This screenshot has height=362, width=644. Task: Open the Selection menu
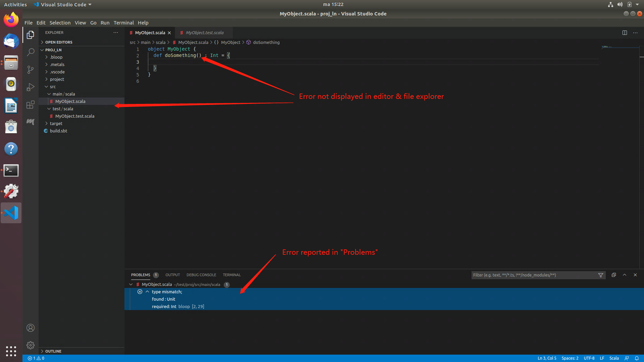pos(60,23)
